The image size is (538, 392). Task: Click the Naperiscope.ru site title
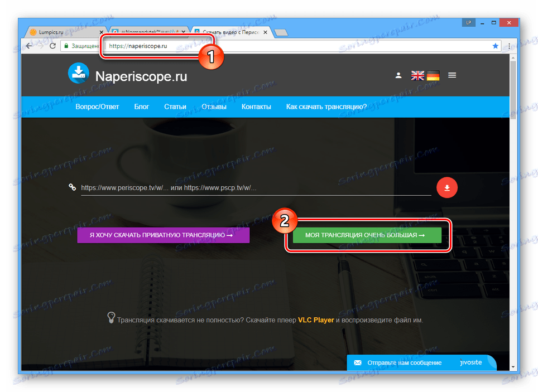tap(141, 76)
